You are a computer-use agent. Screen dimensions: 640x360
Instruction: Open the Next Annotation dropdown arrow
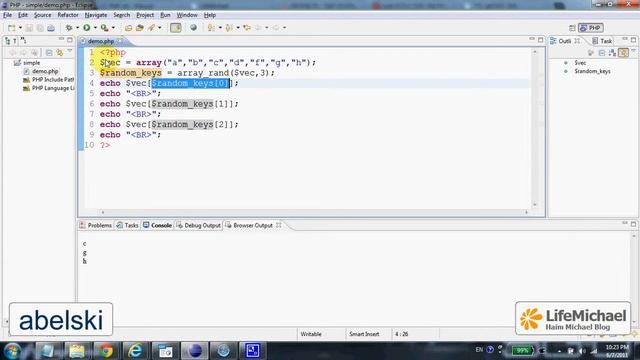[x=220, y=28]
